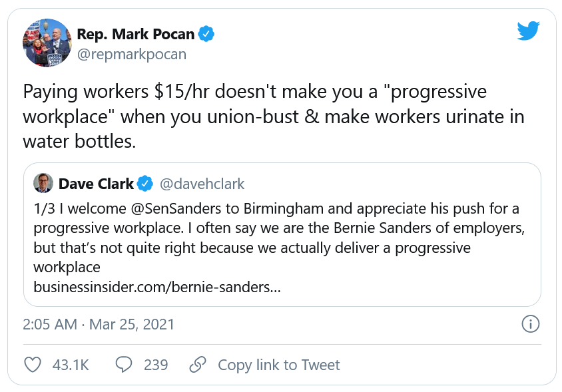This screenshot has width=562, height=392.
Task: Open the @repmarkpocan handle
Action: point(132,55)
